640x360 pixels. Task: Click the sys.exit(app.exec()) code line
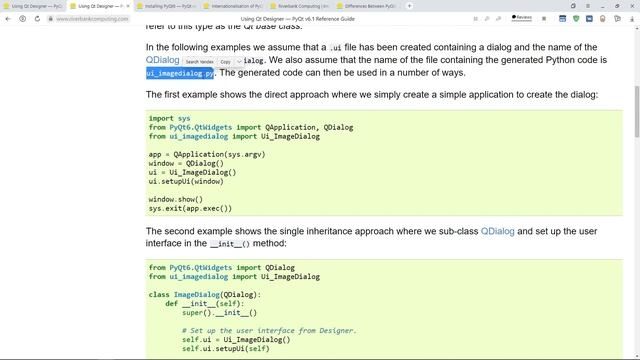(190, 208)
